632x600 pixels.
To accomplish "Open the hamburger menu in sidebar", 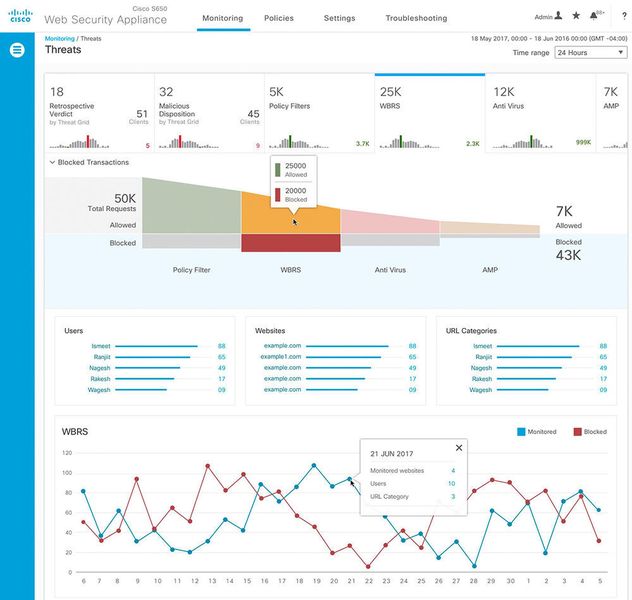I will point(17,50).
